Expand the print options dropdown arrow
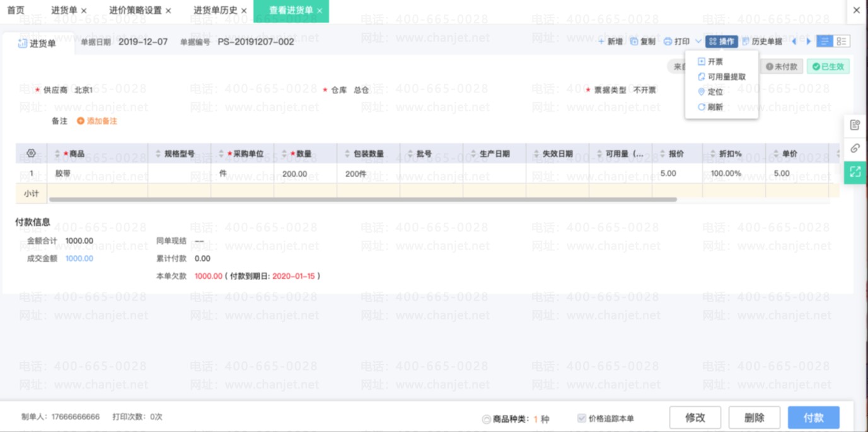This screenshot has width=868, height=432. pos(698,42)
